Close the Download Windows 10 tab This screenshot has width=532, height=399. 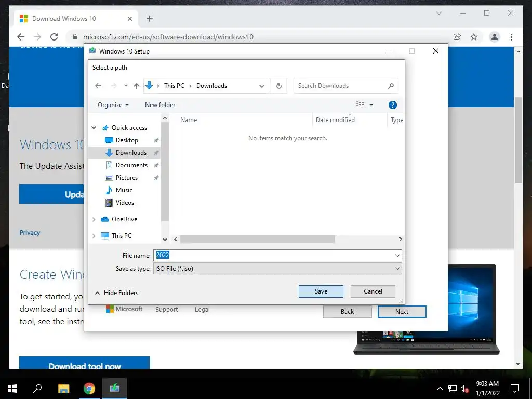point(129,19)
